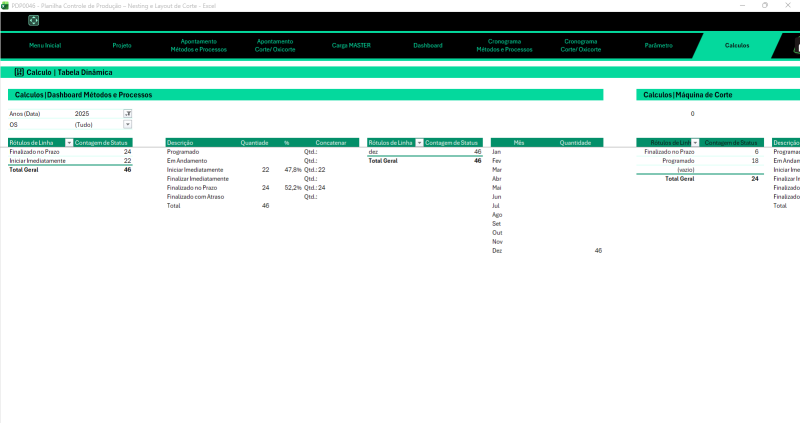Viewport: 800px width, 423px height.
Task: Go to Menu Inicial tab
Action: click(x=45, y=46)
